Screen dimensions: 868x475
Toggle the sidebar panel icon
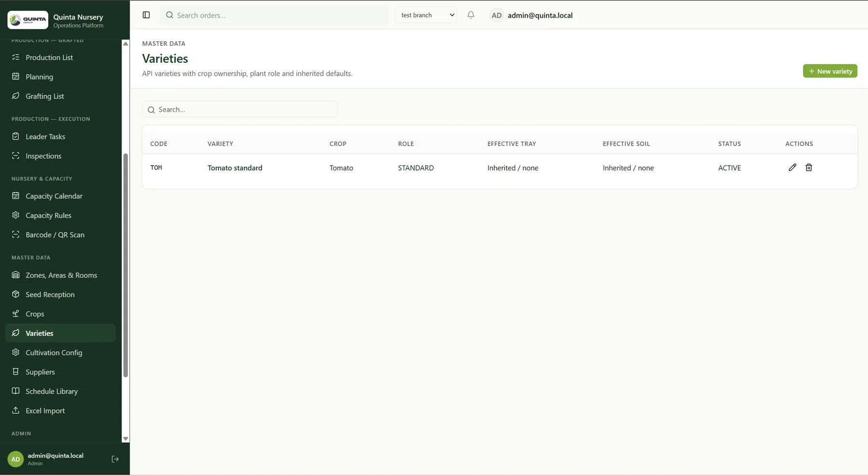(146, 15)
